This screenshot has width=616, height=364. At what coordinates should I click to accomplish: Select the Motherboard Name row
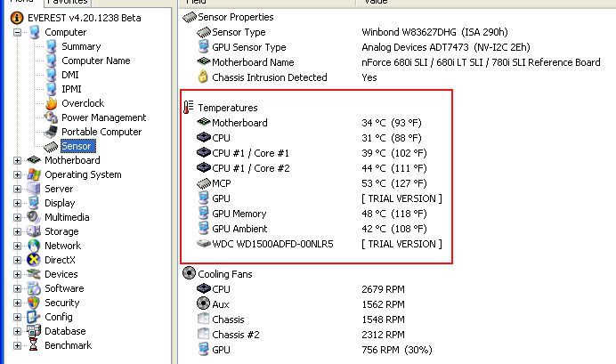pyautogui.click(x=399, y=62)
